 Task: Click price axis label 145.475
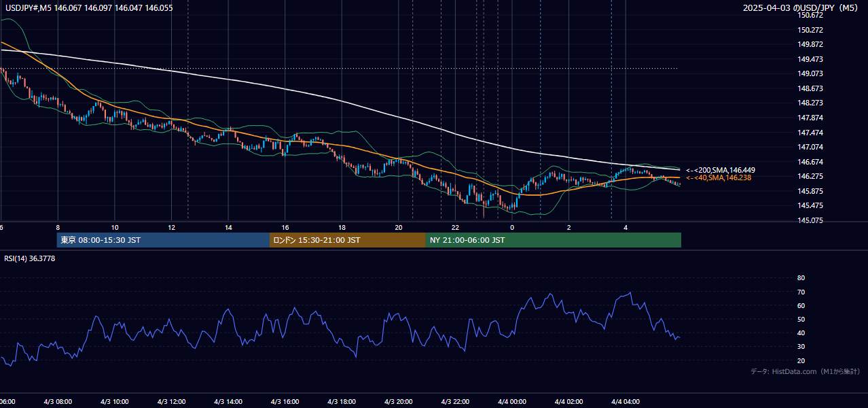[810, 205]
